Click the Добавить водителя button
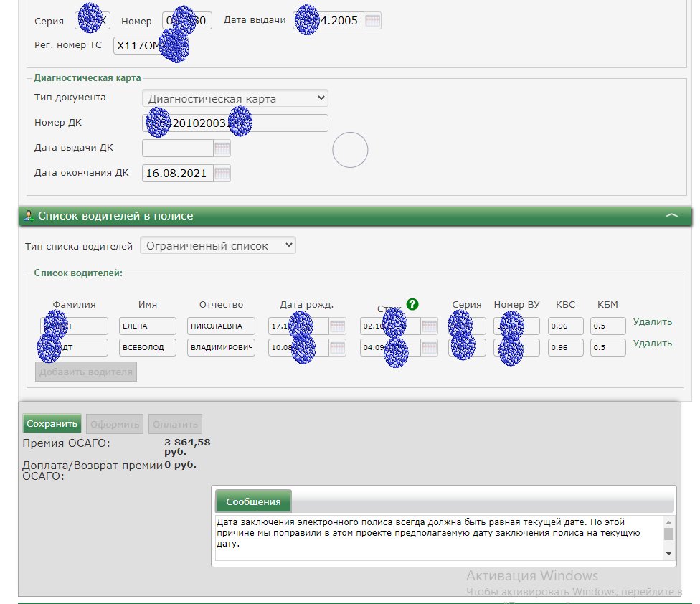 [x=86, y=372]
